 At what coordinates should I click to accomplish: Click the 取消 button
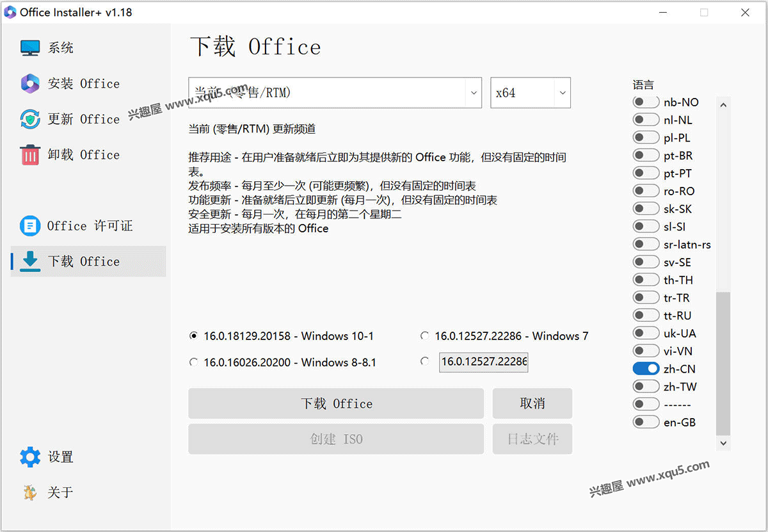[532, 403]
